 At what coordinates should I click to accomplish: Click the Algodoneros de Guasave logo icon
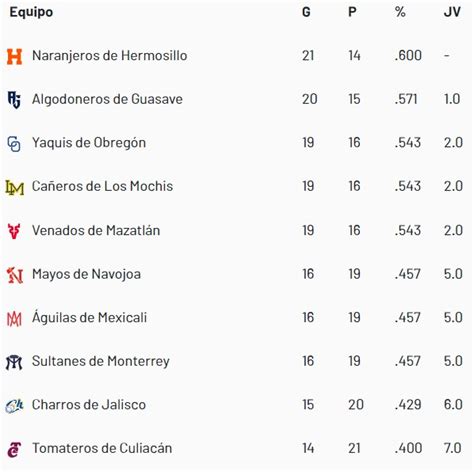point(14,100)
